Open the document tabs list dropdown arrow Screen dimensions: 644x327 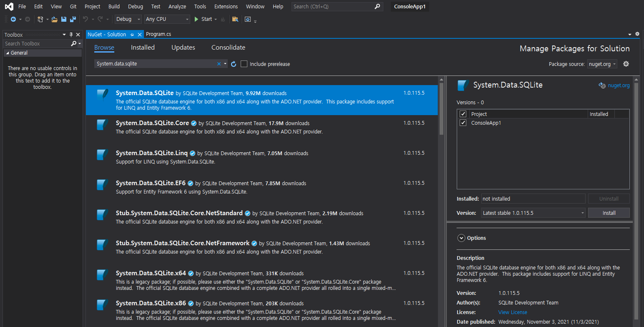coord(630,34)
